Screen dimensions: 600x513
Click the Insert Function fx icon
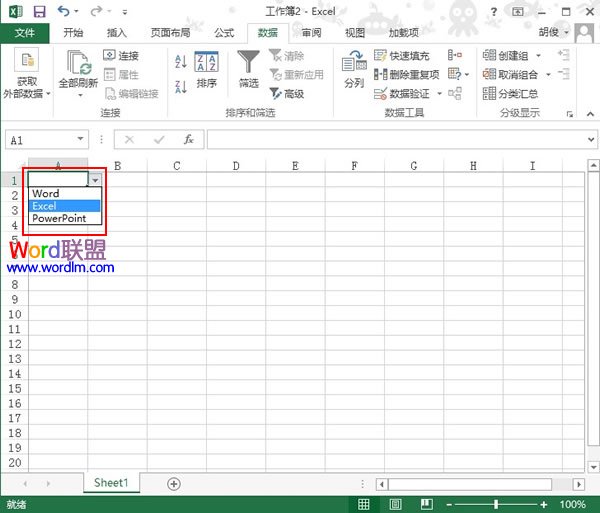189,139
